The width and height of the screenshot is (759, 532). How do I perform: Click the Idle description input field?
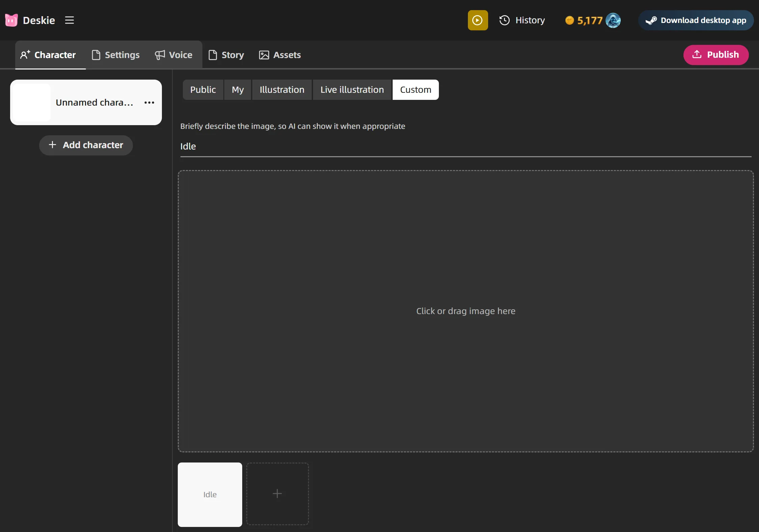click(x=466, y=147)
